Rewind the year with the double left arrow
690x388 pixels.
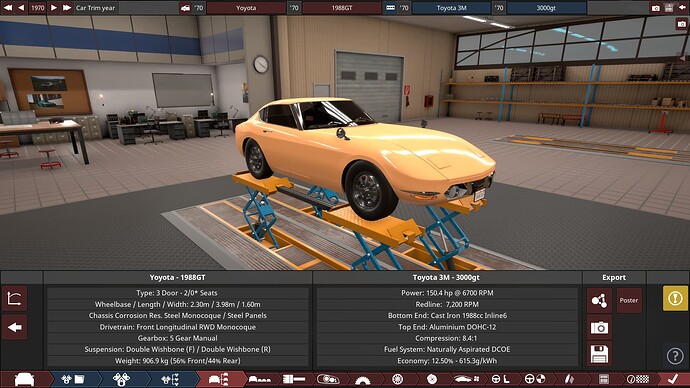pyautogui.click(x=8, y=7)
